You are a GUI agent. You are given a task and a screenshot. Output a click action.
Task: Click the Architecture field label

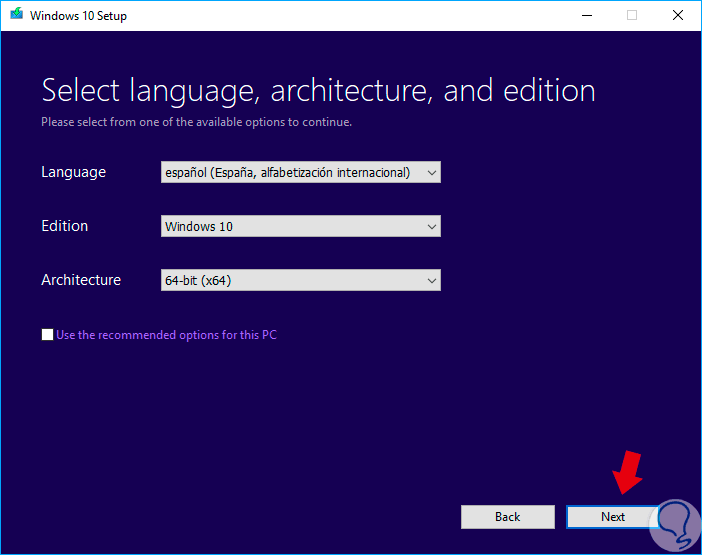click(81, 280)
